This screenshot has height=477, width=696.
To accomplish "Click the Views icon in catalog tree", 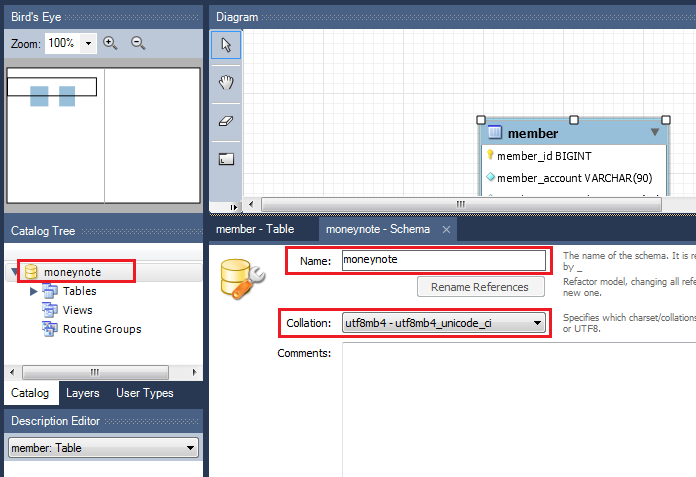I will 50,310.
